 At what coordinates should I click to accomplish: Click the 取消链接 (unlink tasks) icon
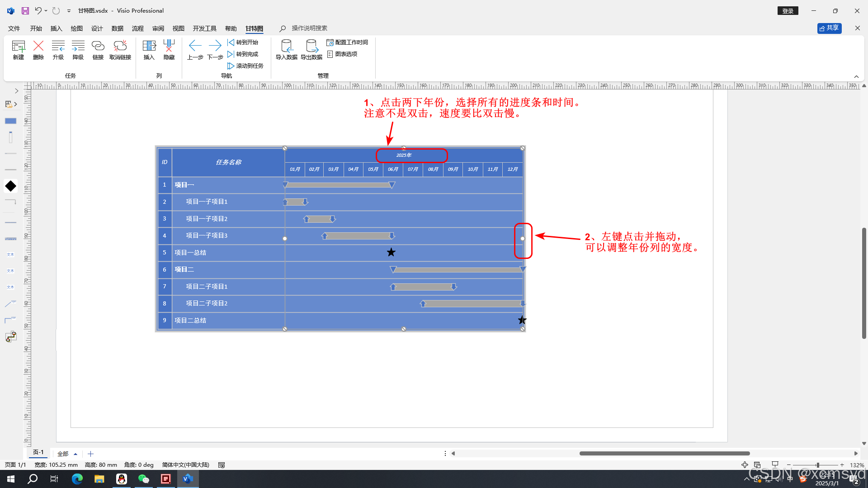tap(120, 46)
